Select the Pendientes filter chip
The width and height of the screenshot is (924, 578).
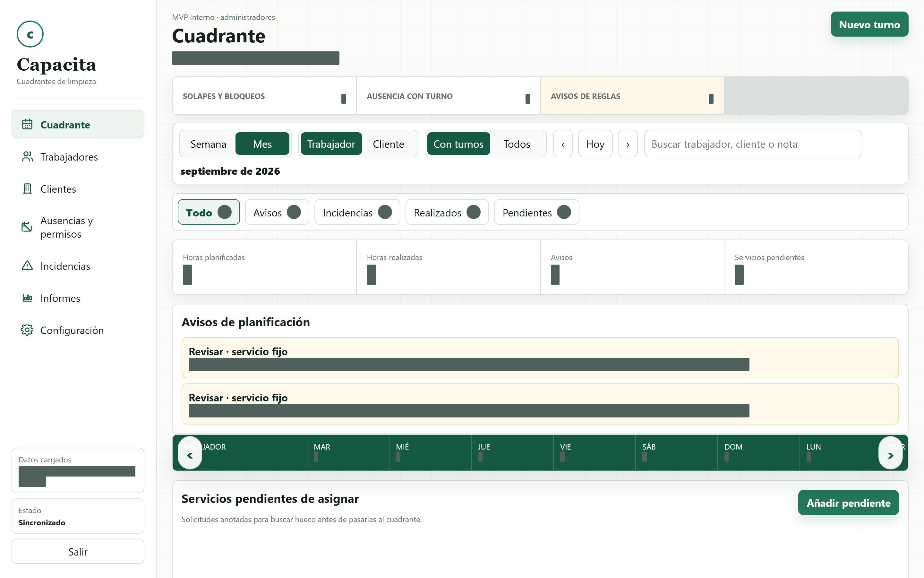pos(536,212)
